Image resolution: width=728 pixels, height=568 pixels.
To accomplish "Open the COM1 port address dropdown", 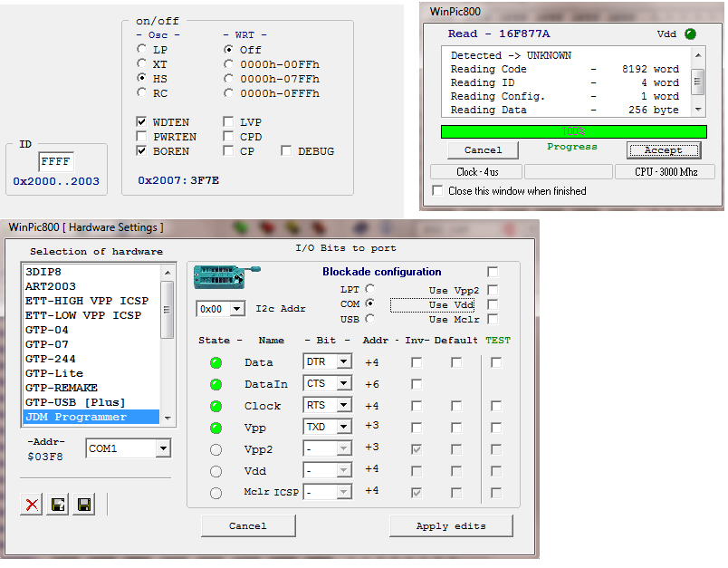I will (163, 448).
